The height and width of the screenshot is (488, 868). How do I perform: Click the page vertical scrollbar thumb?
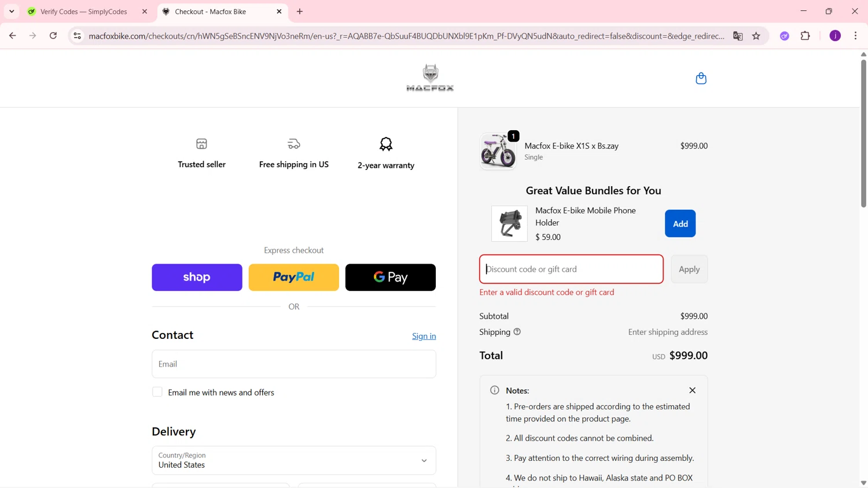pyautogui.click(x=863, y=133)
